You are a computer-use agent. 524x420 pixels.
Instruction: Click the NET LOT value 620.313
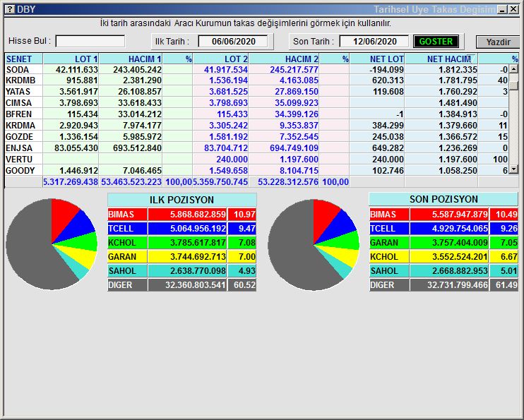(388, 80)
